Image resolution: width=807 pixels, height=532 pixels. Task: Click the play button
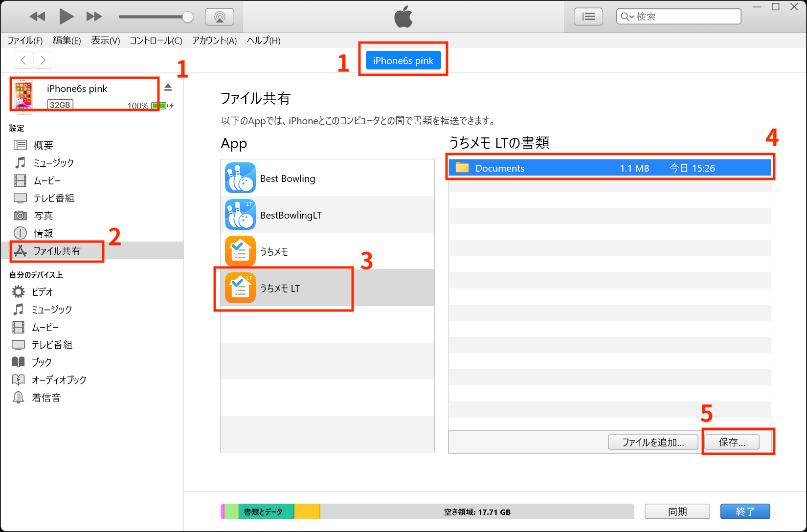click(x=66, y=17)
